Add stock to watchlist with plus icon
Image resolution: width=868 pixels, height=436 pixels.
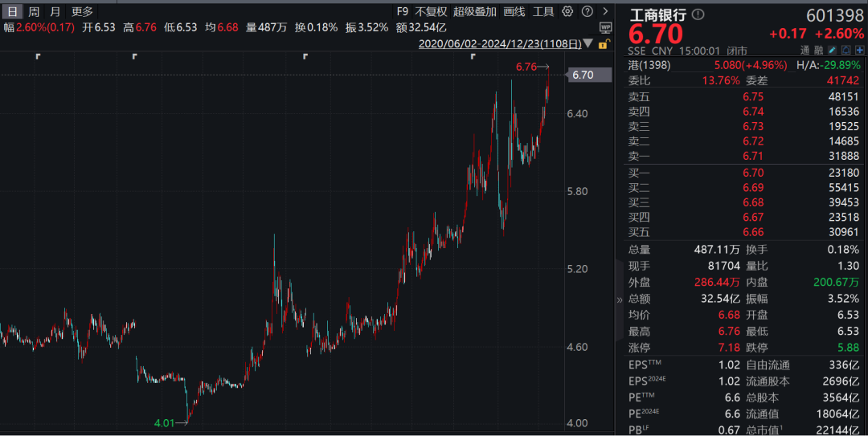(859, 50)
